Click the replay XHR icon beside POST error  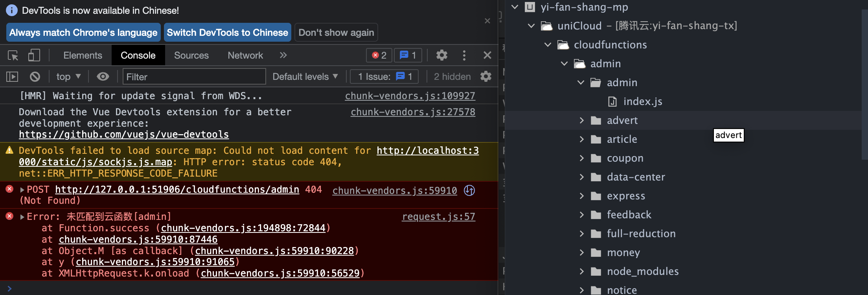(x=469, y=190)
